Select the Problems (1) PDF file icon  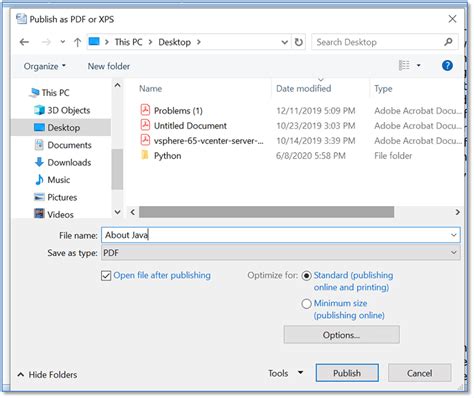(x=145, y=110)
